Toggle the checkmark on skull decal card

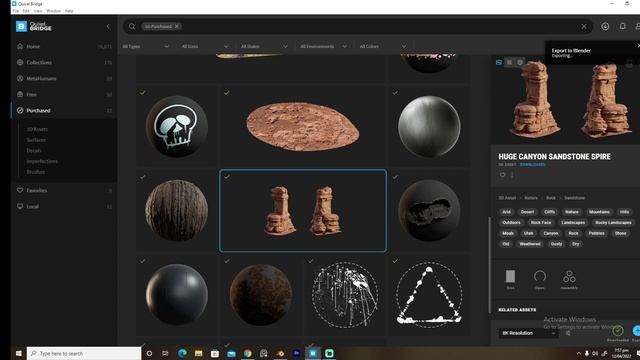coord(142,93)
